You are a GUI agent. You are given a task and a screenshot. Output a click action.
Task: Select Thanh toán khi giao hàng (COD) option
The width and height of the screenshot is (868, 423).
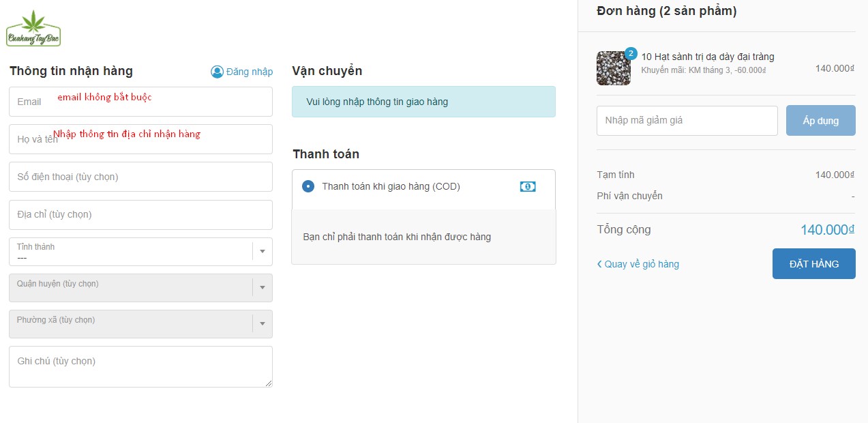pos(308,186)
